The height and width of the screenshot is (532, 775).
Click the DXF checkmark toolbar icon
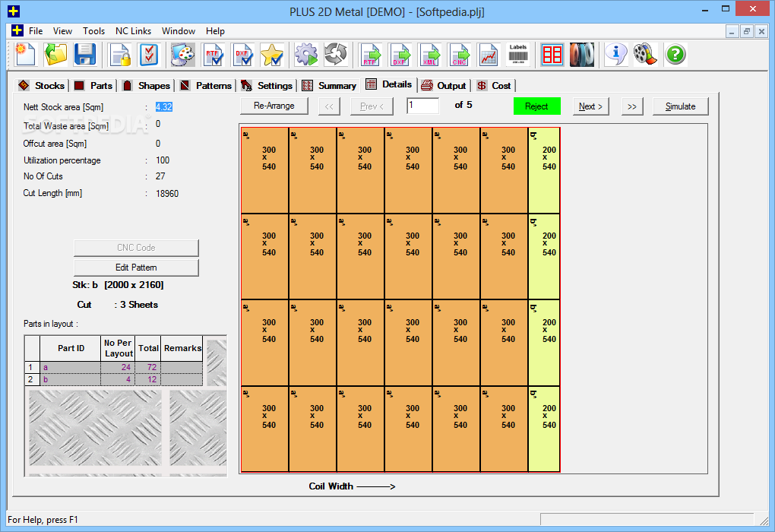(x=242, y=55)
